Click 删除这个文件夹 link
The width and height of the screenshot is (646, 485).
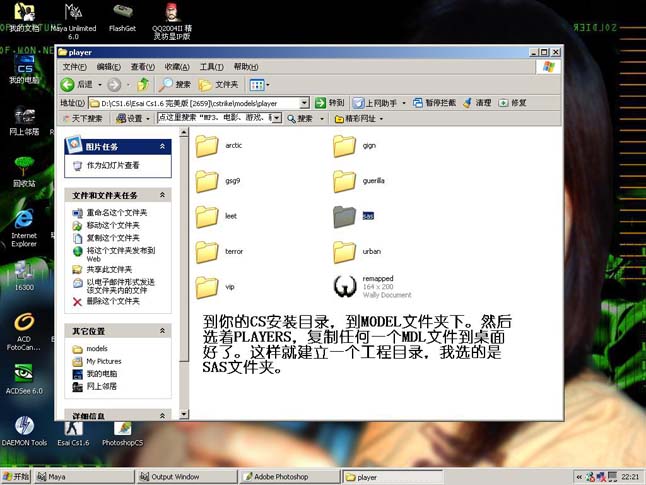(113, 301)
